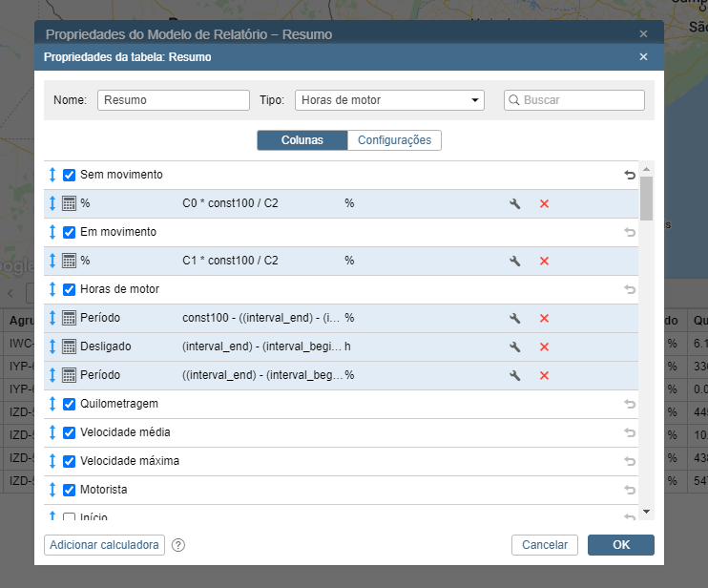Viewport: 708px width, 588px height.
Task: Delete the Desligado calculator row
Action: [x=544, y=347]
